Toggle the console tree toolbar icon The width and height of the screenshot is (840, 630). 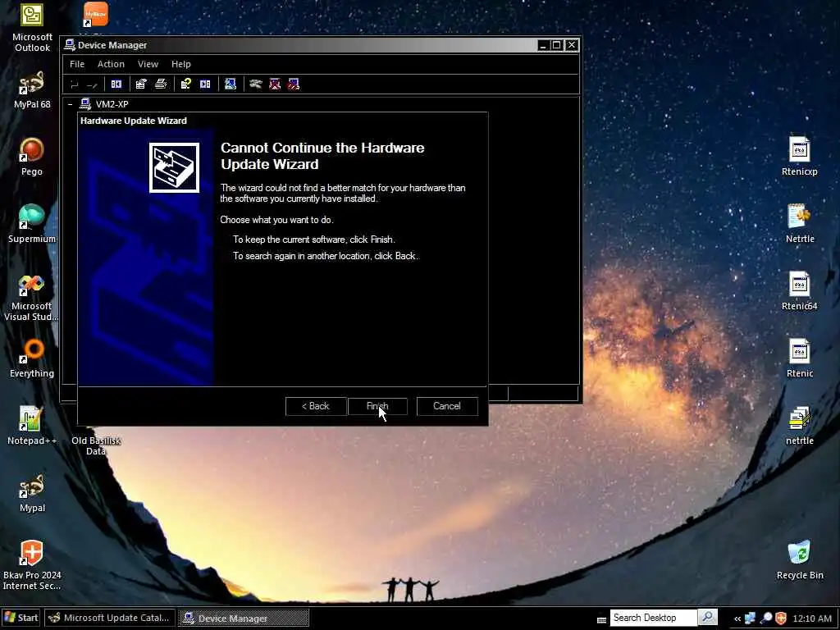click(116, 84)
